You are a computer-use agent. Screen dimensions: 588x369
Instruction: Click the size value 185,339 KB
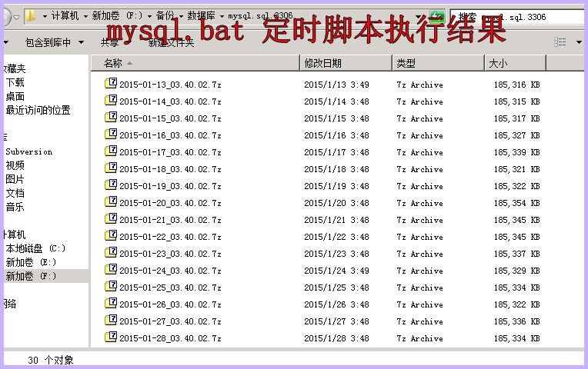pyautogui.click(x=516, y=152)
